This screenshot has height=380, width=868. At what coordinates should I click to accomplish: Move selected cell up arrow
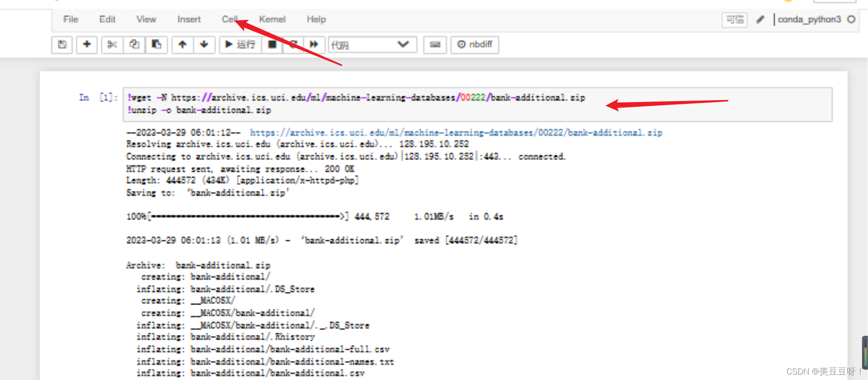(182, 45)
